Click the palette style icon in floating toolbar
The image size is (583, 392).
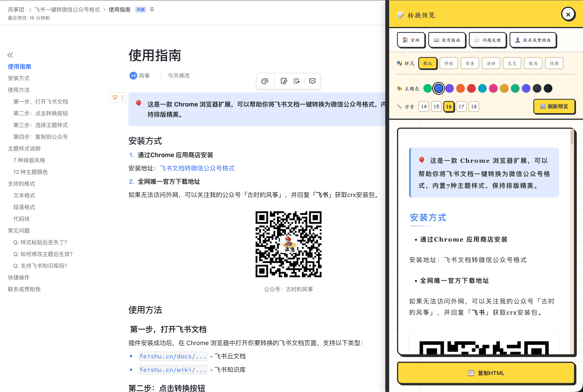pos(265,81)
